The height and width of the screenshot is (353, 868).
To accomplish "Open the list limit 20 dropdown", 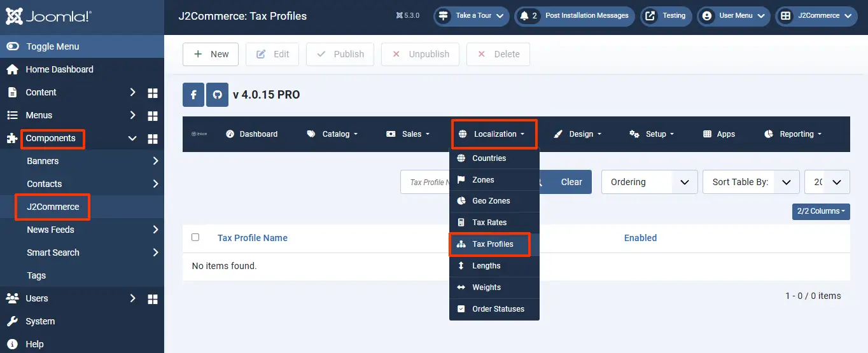I will pyautogui.click(x=827, y=182).
